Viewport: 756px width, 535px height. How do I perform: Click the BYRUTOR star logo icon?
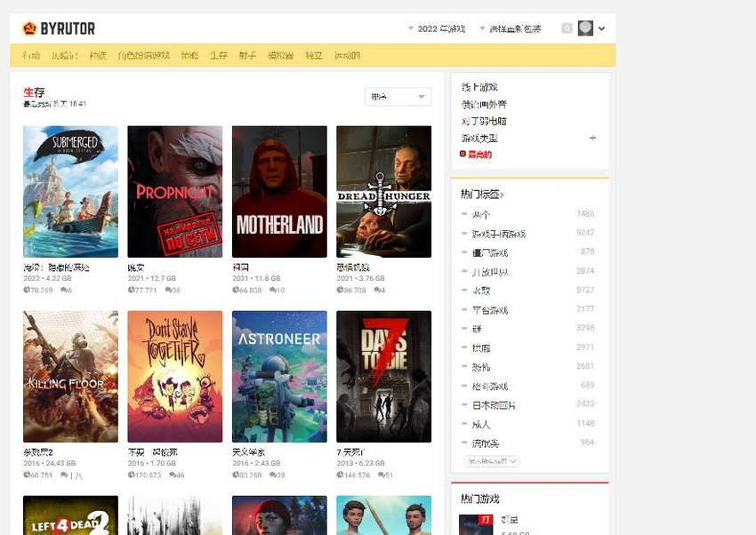29,28
